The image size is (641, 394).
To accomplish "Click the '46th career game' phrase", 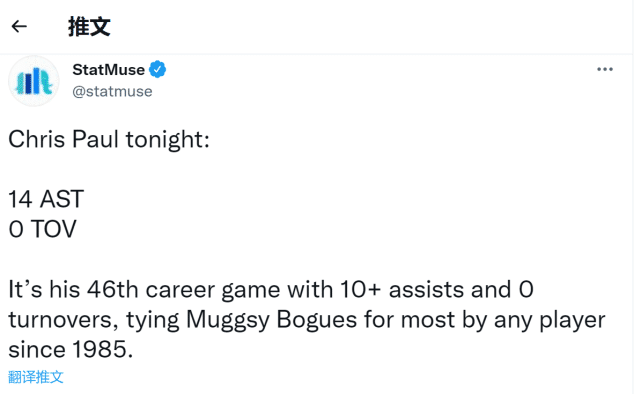I will coord(183,290).
